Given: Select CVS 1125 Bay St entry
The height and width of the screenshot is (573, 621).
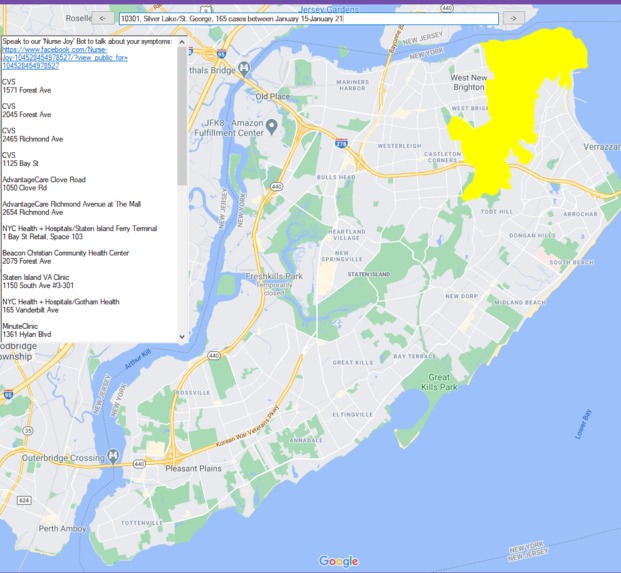Looking at the screenshot, I should (x=21, y=159).
